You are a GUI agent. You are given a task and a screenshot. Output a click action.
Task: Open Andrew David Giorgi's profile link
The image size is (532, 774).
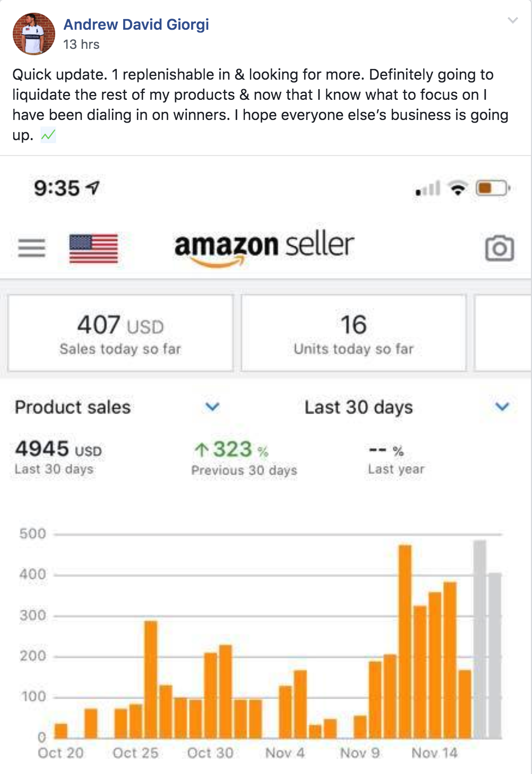point(136,24)
